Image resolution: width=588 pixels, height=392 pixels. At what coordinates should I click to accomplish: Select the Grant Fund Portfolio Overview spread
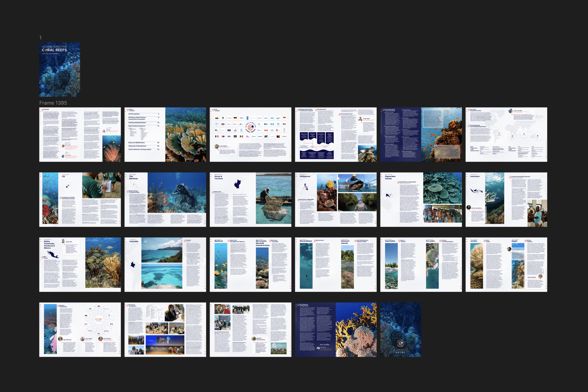pyautogui.click(x=506, y=135)
